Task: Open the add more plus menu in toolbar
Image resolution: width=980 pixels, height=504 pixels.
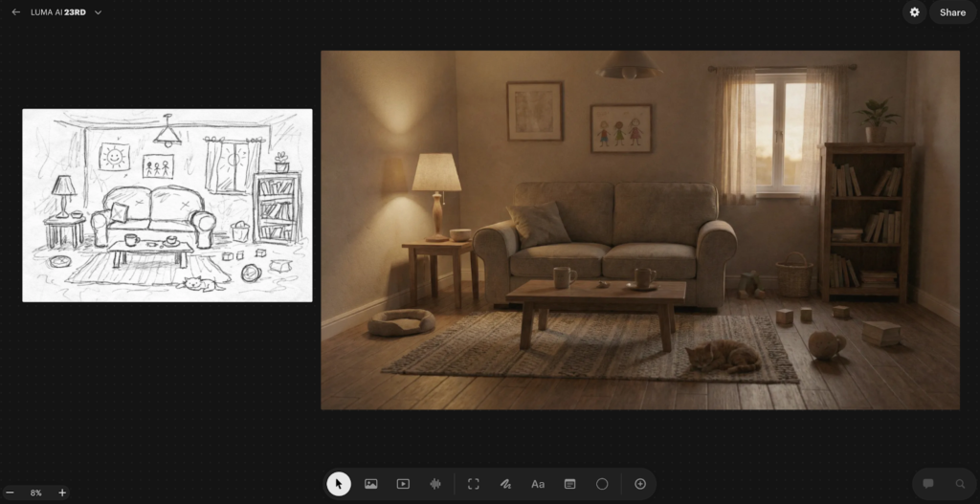Action: click(x=640, y=484)
